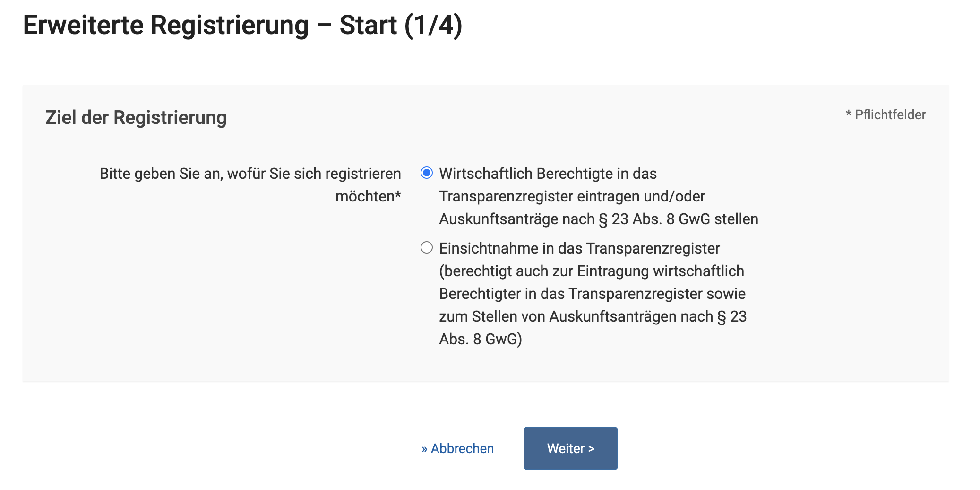Click the "(1/4)" step indicator in title

point(433,25)
